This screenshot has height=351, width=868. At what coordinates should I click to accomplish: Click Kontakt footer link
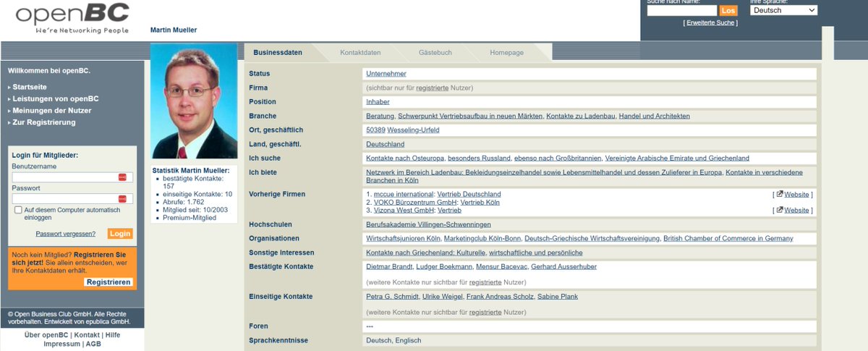click(x=87, y=335)
